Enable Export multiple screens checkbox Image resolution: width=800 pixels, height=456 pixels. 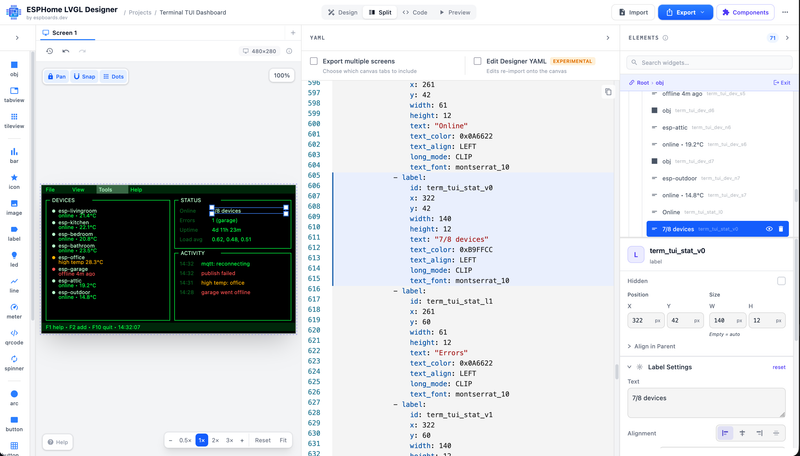click(x=314, y=61)
